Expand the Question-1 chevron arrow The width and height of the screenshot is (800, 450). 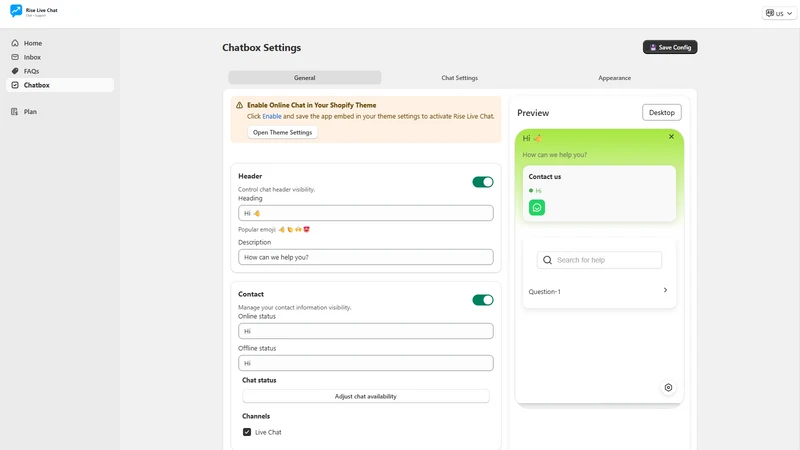[665, 290]
